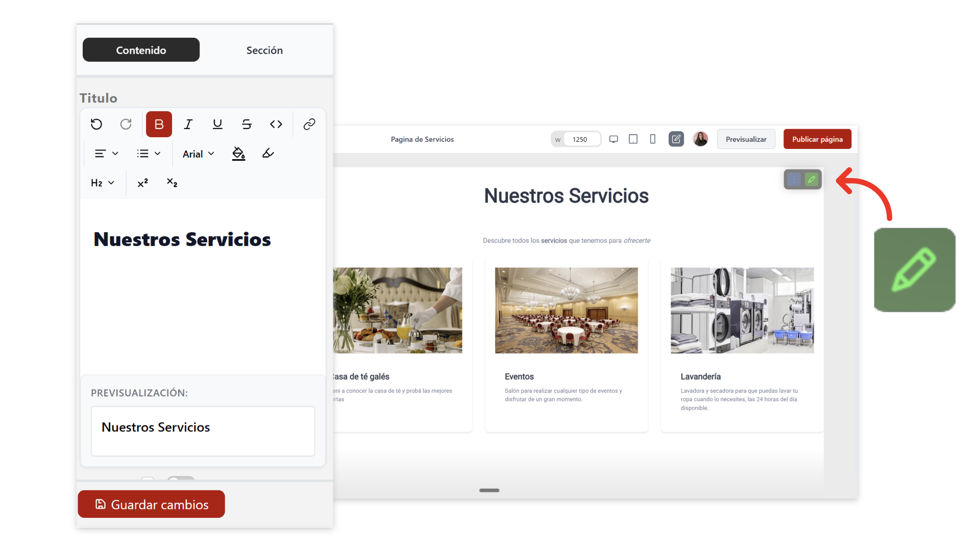Click Guardar cambios button
980x551 pixels.
point(151,504)
